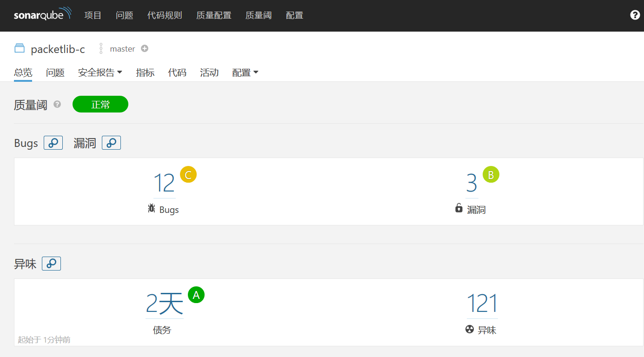Open the master branch selector

click(122, 49)
